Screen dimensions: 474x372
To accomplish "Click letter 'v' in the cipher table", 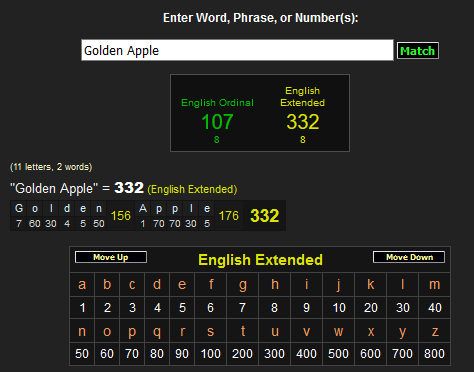I will pos(306,331).
